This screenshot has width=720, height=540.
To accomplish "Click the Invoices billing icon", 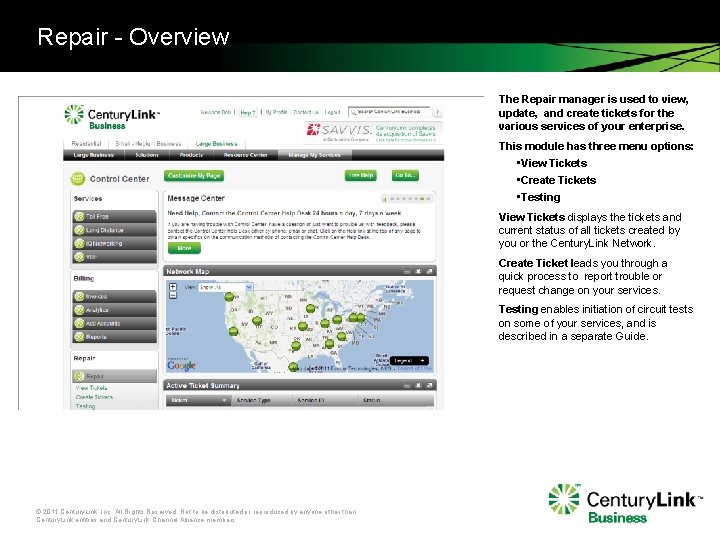I will [79, 297].
